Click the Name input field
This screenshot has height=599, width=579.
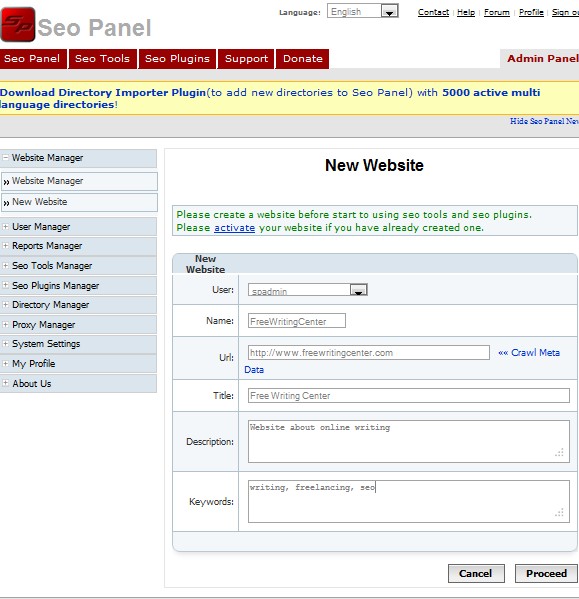[297, 321]
